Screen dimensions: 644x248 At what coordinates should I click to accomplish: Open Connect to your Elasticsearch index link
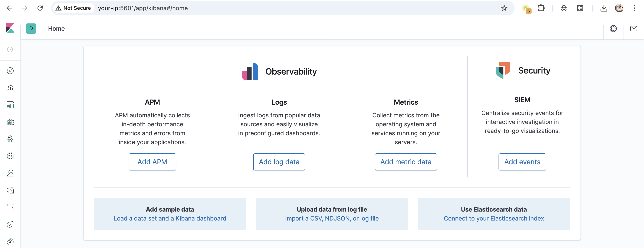point(494,218)
